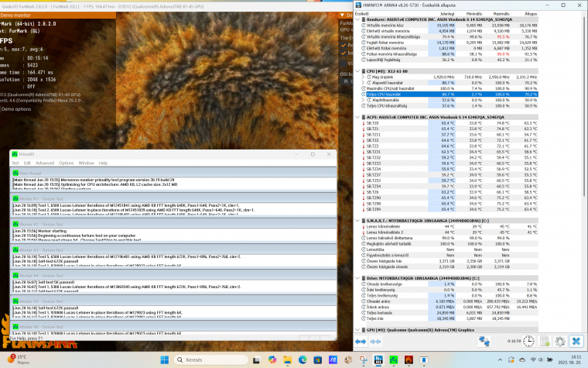Image resolution: width=588 pixels, height=368 pixels.
Task: Click the HWiNFO shrink-columns inward arrows icon
Action: pyautogui.click(x=375, y=342)
